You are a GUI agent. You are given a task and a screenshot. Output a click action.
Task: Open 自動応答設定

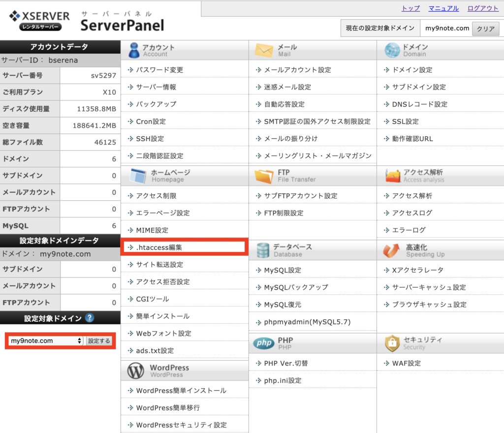point(284,104)
